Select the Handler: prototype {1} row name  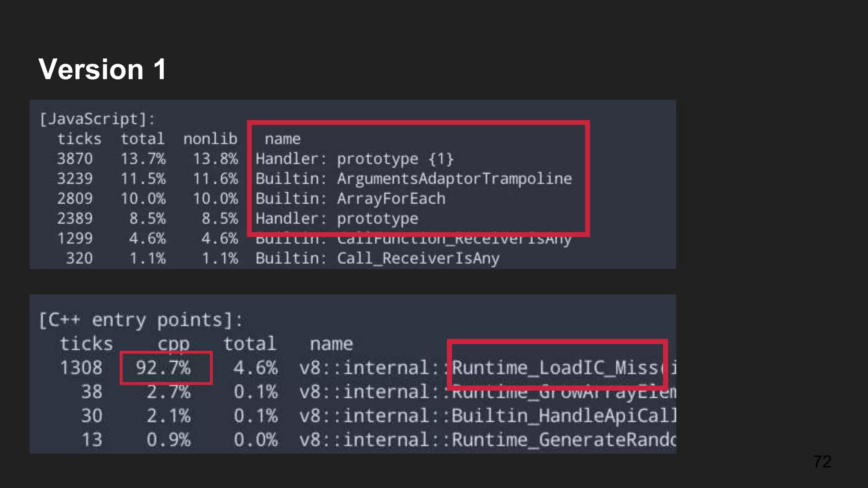pos(354,159)
